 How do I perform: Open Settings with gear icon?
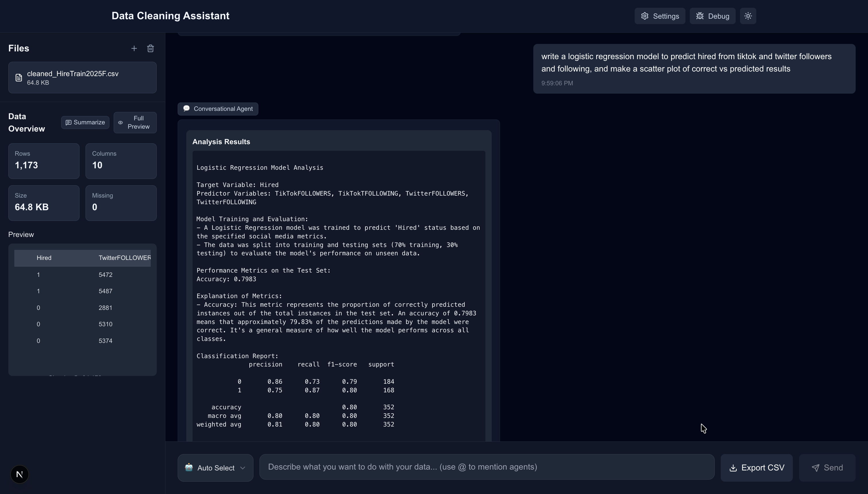pos(660,16)
